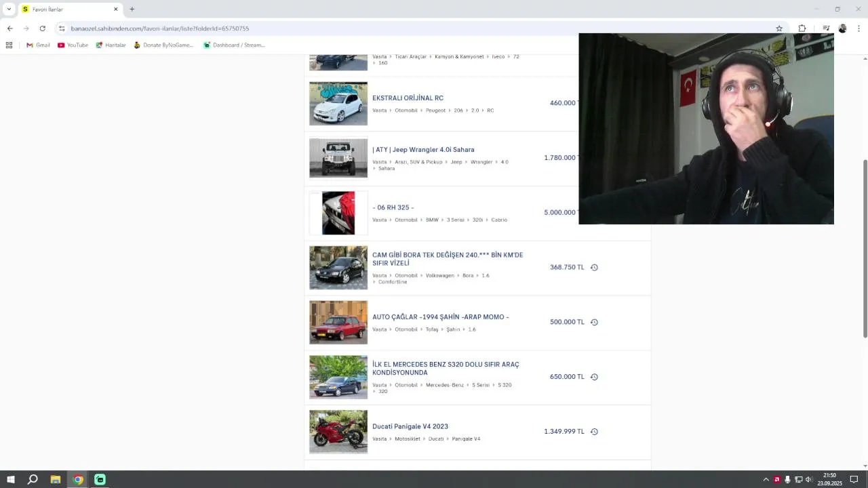This screenshot has width=868, height=488.
Task: Open Donate ByNoGame bookmark
Action: (163, 45)
